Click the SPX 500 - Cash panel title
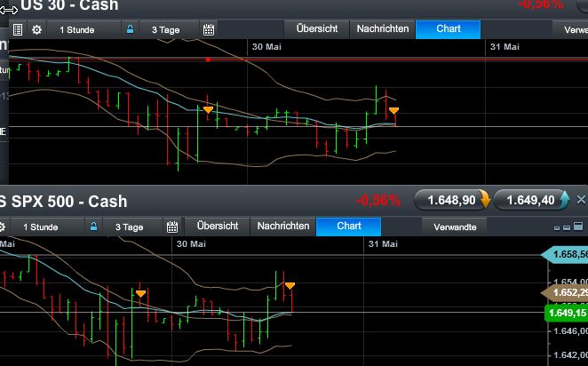The width and height of the screenshot is (588, 366). [64, 202]
